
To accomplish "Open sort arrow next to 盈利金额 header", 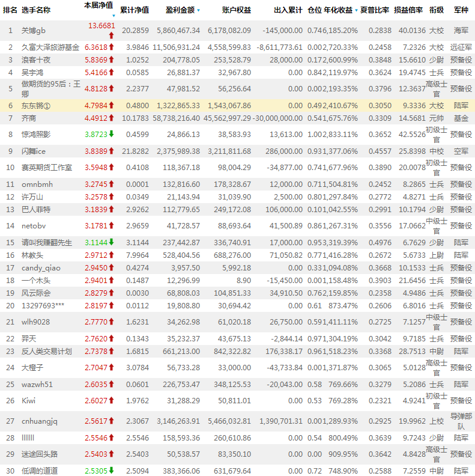I will click(198, 10).
